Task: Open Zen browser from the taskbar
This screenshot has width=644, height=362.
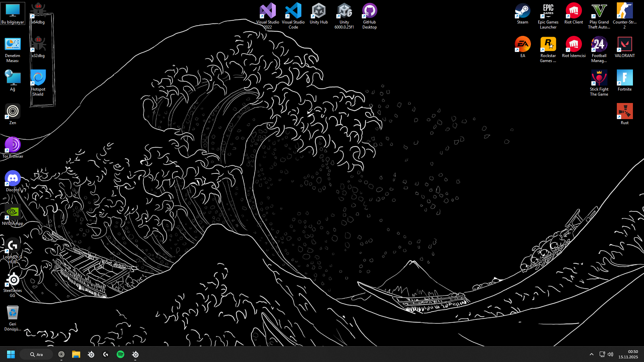Action: tap(61, 354)
